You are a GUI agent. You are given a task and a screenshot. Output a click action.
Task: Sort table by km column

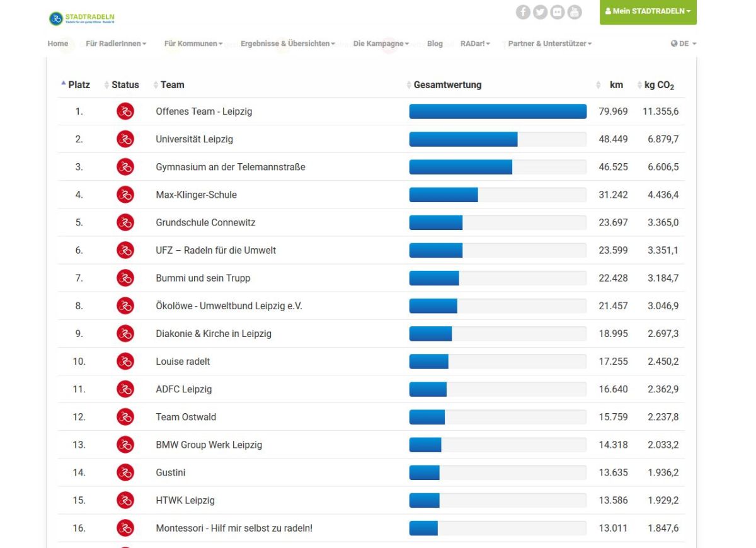tap(616, 85)
